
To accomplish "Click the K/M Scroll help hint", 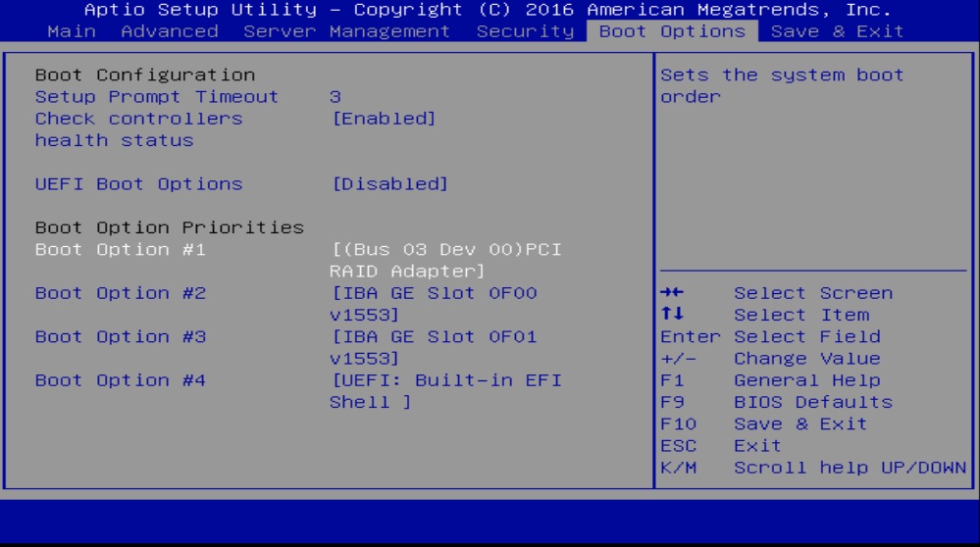I will coord(814,469).
